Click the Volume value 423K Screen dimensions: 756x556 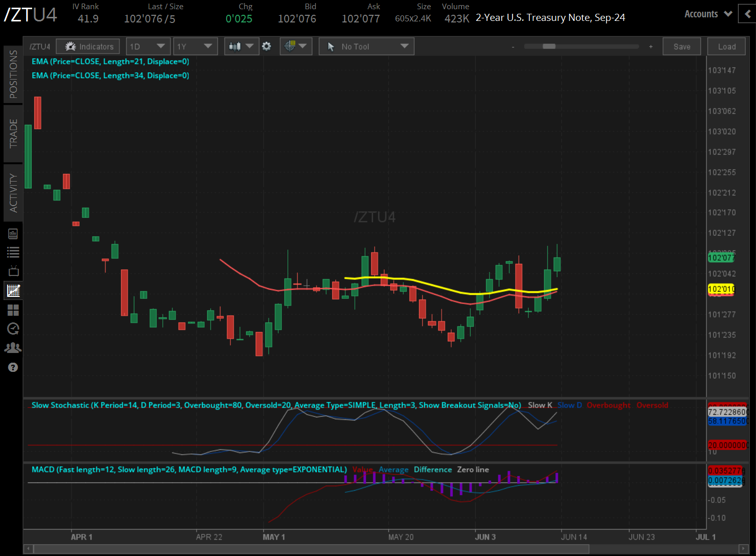(457, 19)
